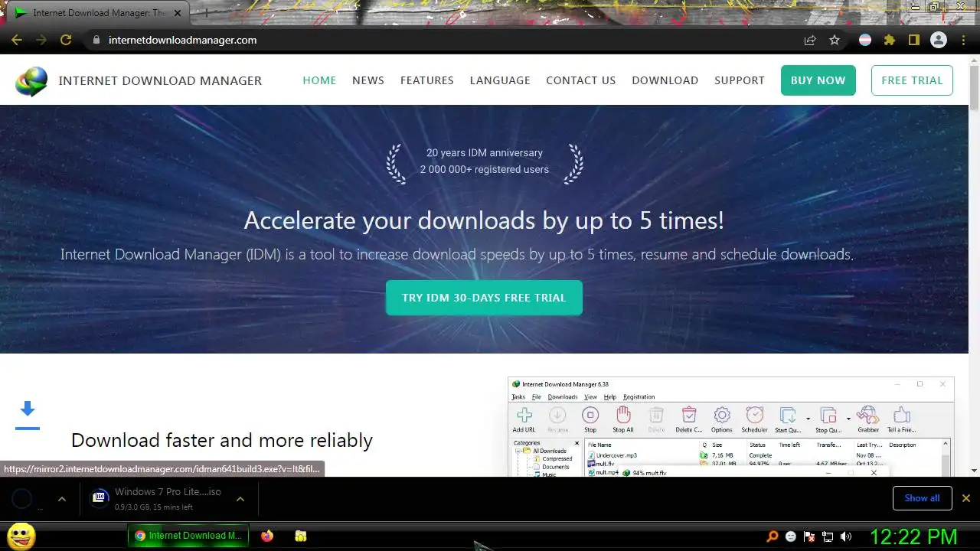
Task: Click the Stop icon in IDM screenshot
Action: tap(590, 415)
